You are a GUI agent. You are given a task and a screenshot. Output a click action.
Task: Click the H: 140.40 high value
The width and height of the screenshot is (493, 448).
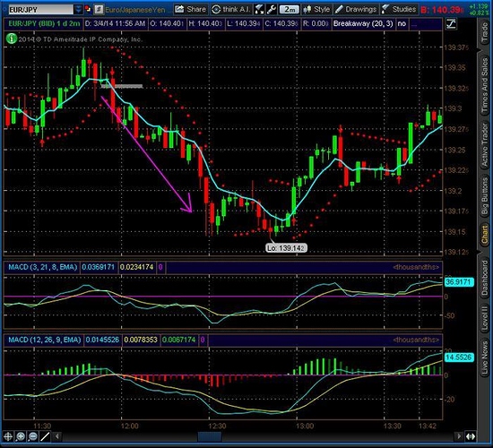click(x=205, y=23)
